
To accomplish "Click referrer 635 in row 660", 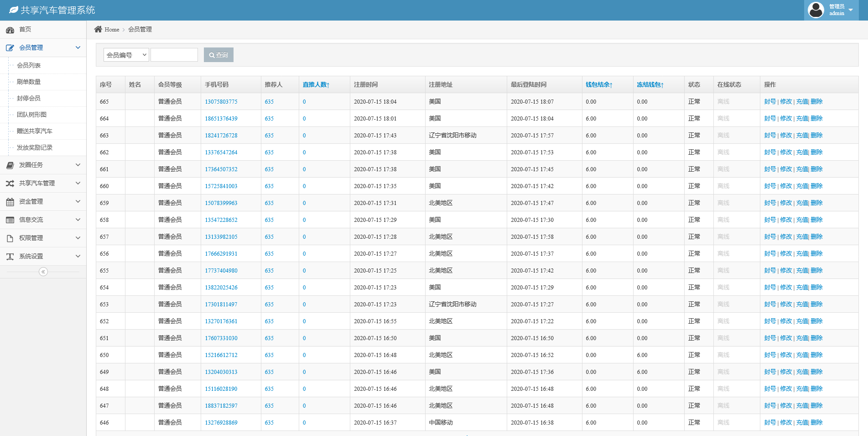I will (269, 186).
